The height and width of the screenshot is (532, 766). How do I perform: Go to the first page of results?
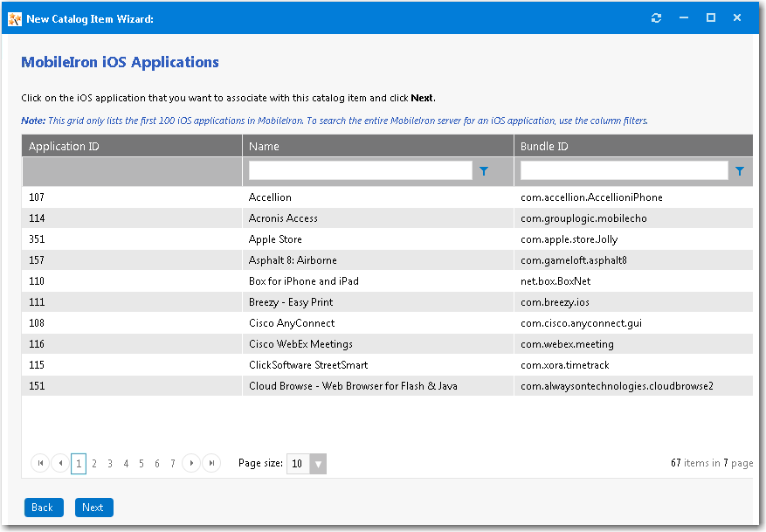coord(40,463)
